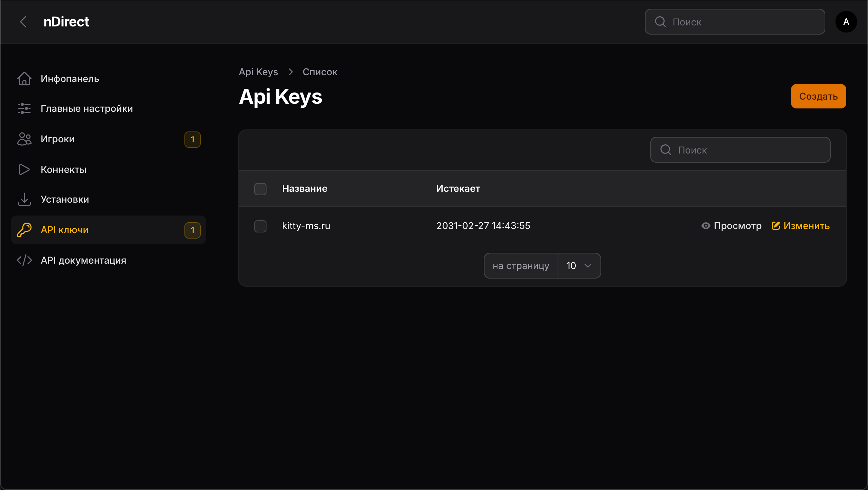Open the API документация menu item

tap(83, 260)
